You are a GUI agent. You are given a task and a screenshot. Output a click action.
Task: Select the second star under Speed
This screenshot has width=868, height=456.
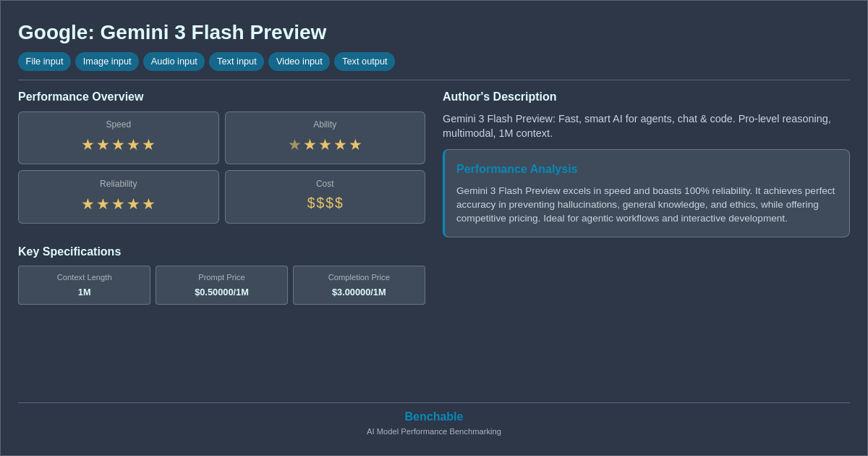[x=103, y=145]
